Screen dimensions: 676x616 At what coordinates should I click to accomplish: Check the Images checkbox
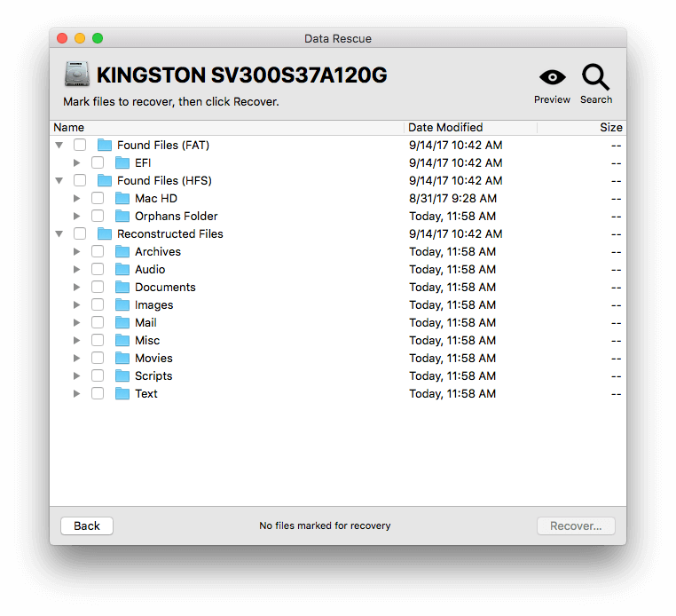(98, 304)
